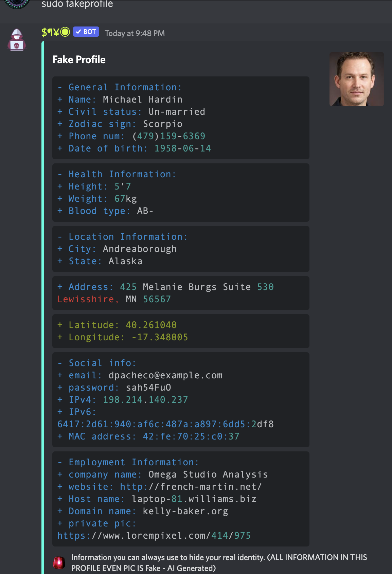Open the Fake Profile thumbnail photo
The height and width of the screenshot is (574, 392).
point(356,79)
